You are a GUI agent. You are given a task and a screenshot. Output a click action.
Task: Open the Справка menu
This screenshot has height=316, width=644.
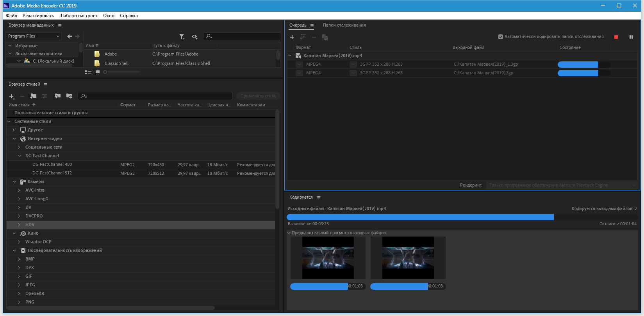(129, 16)
